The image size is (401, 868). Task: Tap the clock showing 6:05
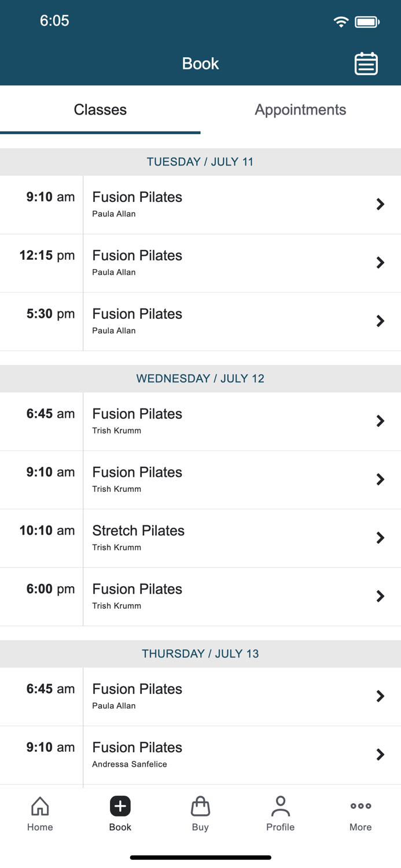(x=54, y=21)
